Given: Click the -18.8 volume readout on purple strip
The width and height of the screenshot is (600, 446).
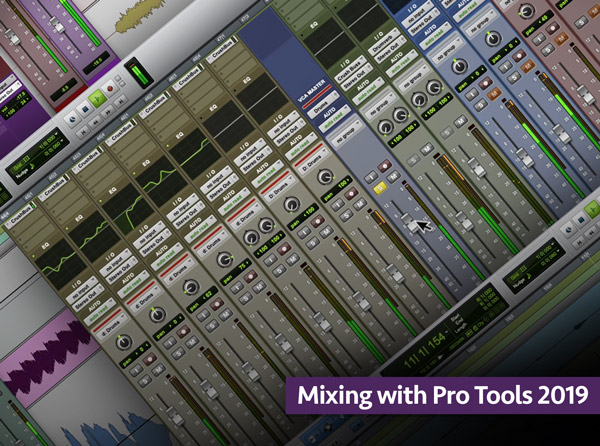Looking at the screenshot, I should point(96,63).
